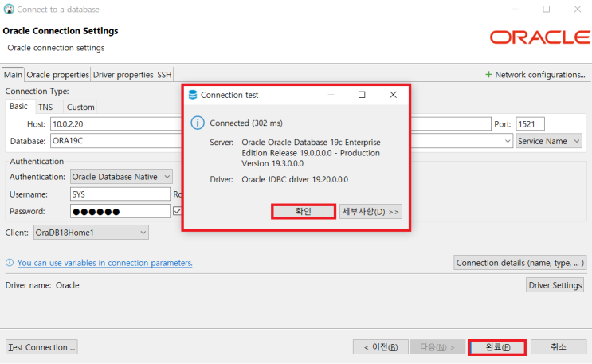Screen dimensions: 592x364
Task: Click the Oracle logo
Action: click(x=540, y=37)
